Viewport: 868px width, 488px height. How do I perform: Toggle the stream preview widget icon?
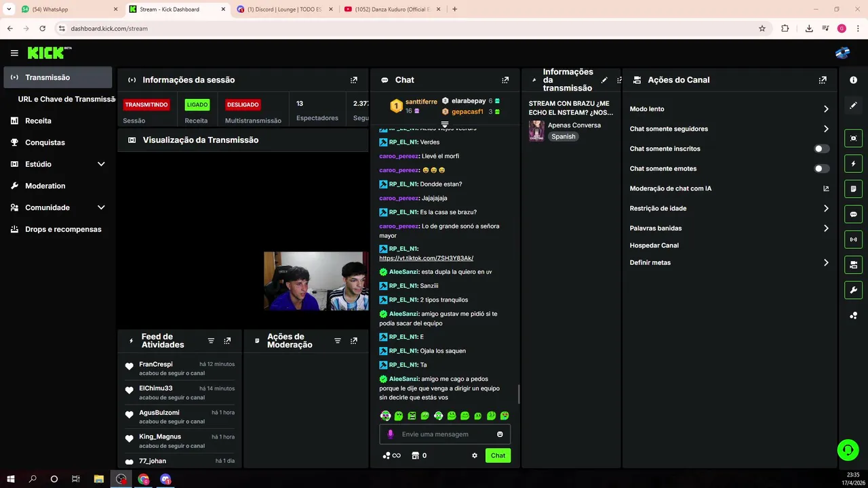click(853, 138)
